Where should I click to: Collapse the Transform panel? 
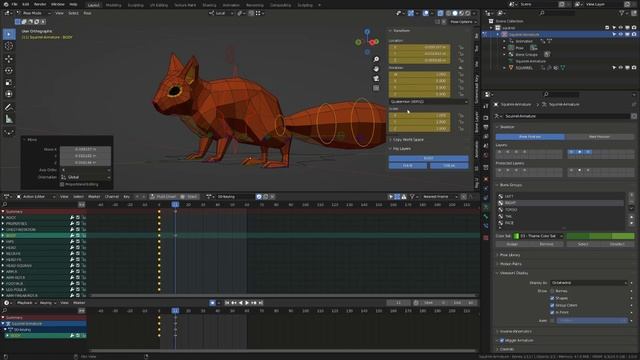coord(391,31)
